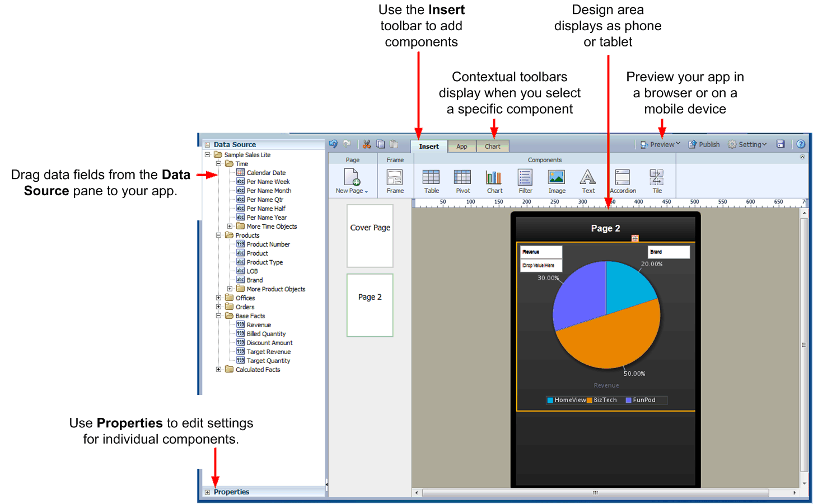813x504 pixels.
Task: Select Discount Amount field
Action: [x=269, y=342]
